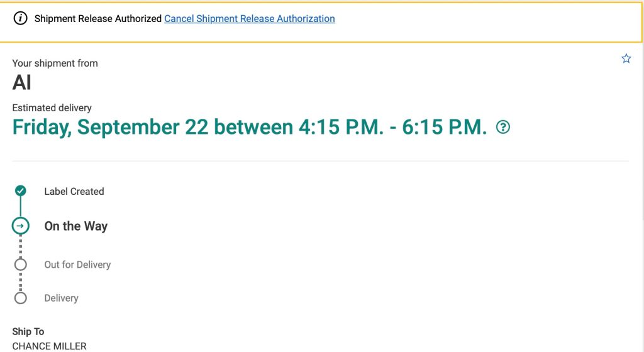Click the Ship To heading
Screen dimensions: 644x352
(x=28, y=331)
